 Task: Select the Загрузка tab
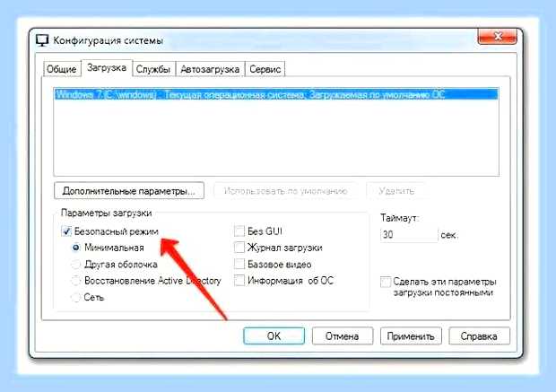[107, 67]
